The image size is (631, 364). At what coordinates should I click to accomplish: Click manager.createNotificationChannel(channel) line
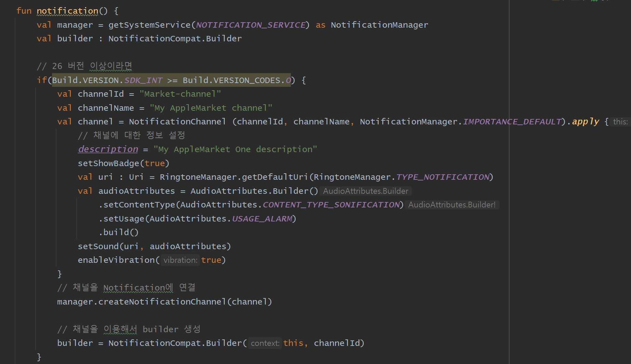click(x=165, y=302)
